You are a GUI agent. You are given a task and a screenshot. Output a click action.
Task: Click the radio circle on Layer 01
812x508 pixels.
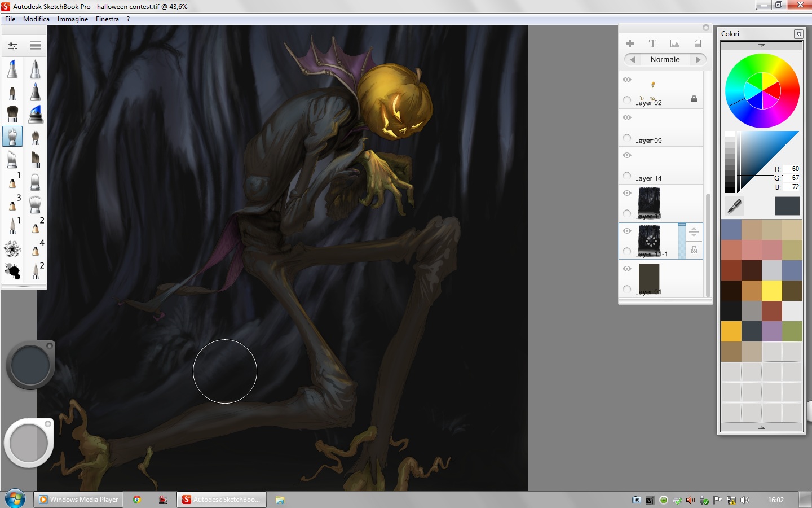coord(627,289)
